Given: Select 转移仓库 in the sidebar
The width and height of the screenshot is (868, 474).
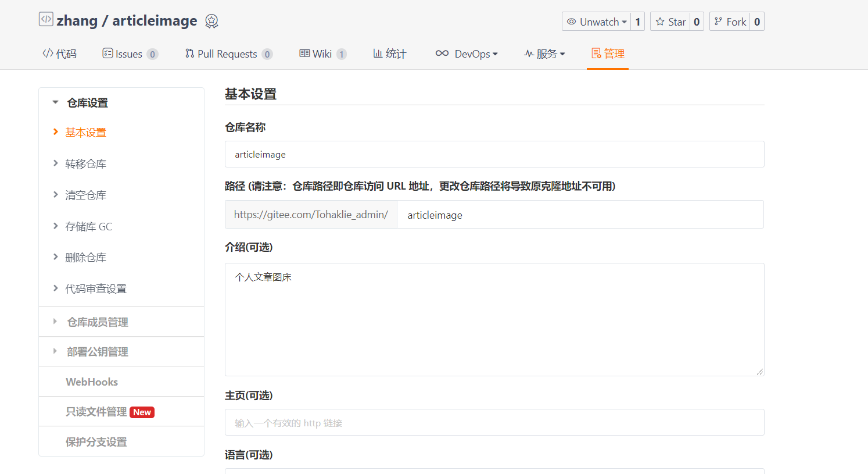Looking at the screenshot, I should [86, 164].
